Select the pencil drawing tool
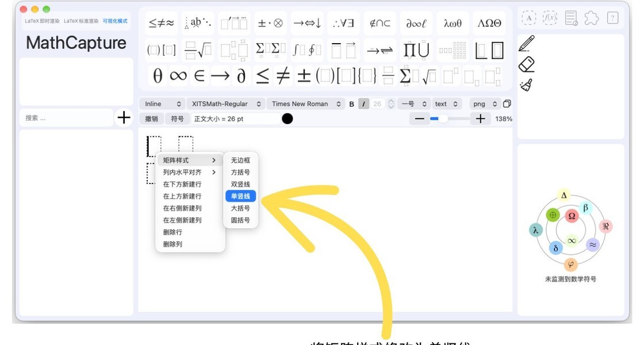 pos(527,43)
